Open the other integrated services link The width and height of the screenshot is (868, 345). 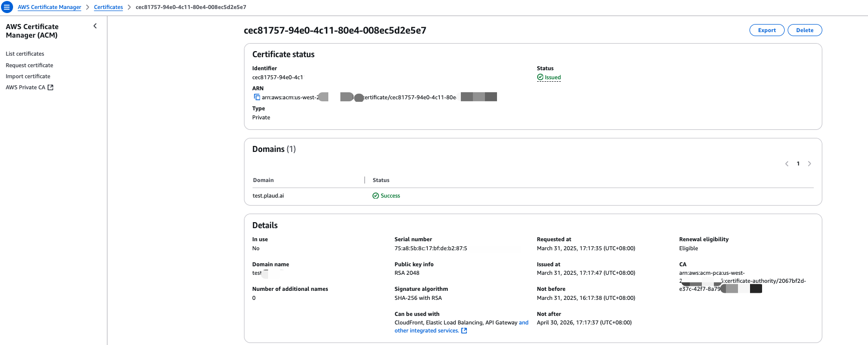[x=426, y=331]
